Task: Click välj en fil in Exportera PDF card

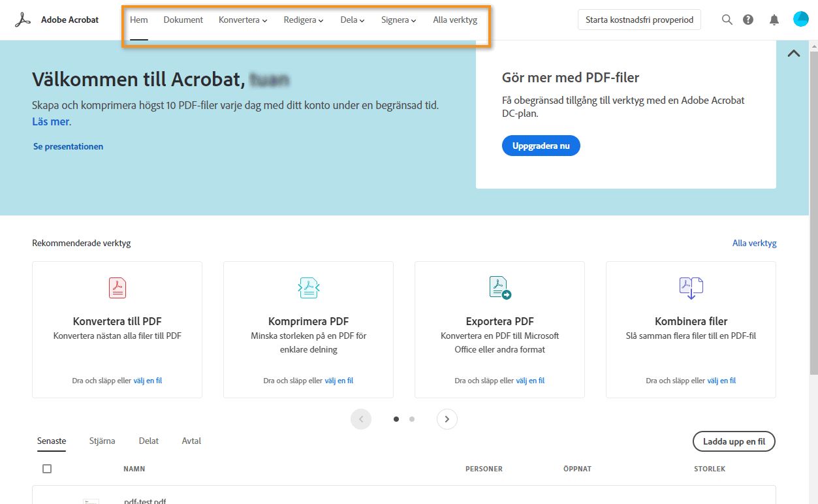Action: [530, 381]
